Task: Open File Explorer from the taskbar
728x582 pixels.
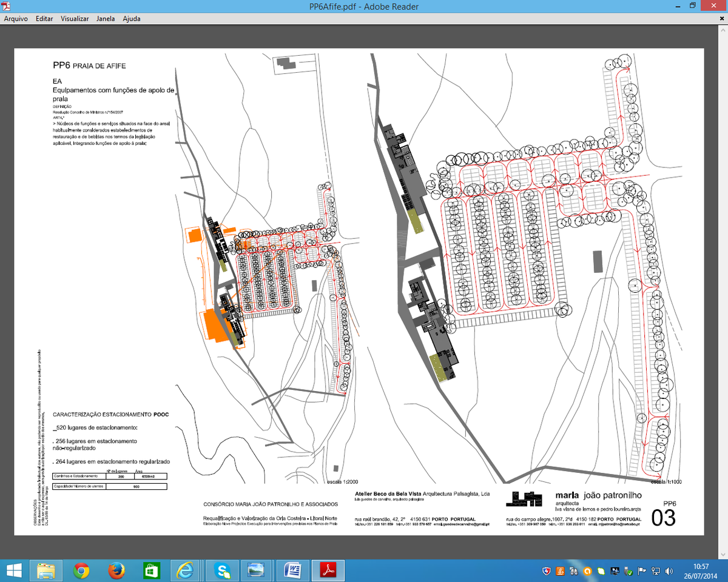Action: [47, 570]
